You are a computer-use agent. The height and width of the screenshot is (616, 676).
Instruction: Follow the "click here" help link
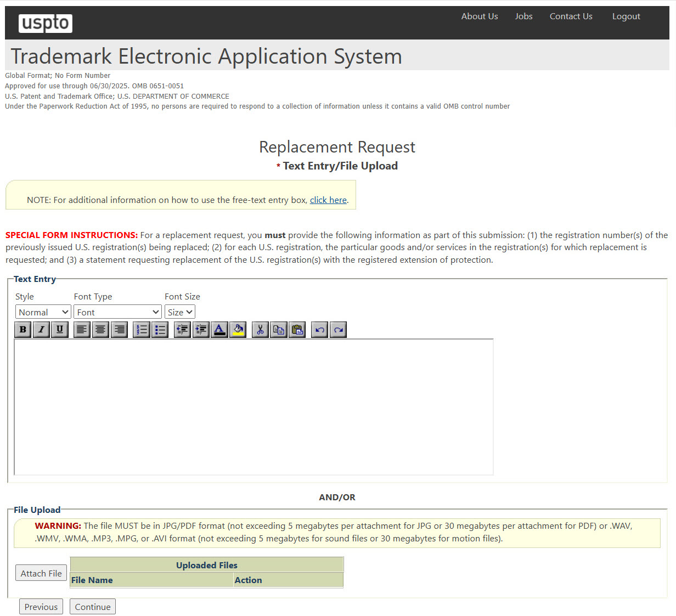tap(328, 200)
